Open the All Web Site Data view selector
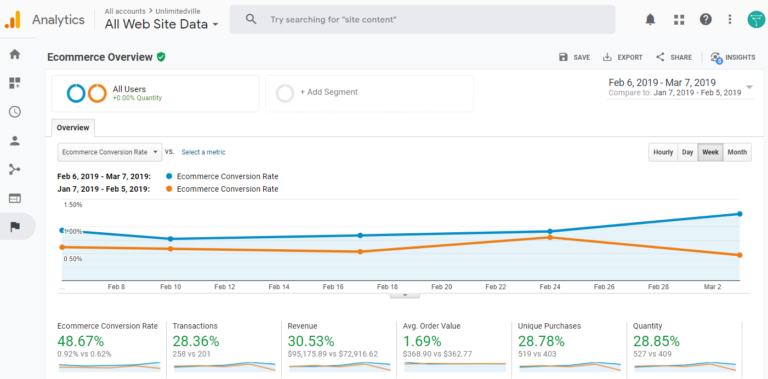The image size is (768, 379). tap(161, 24)
